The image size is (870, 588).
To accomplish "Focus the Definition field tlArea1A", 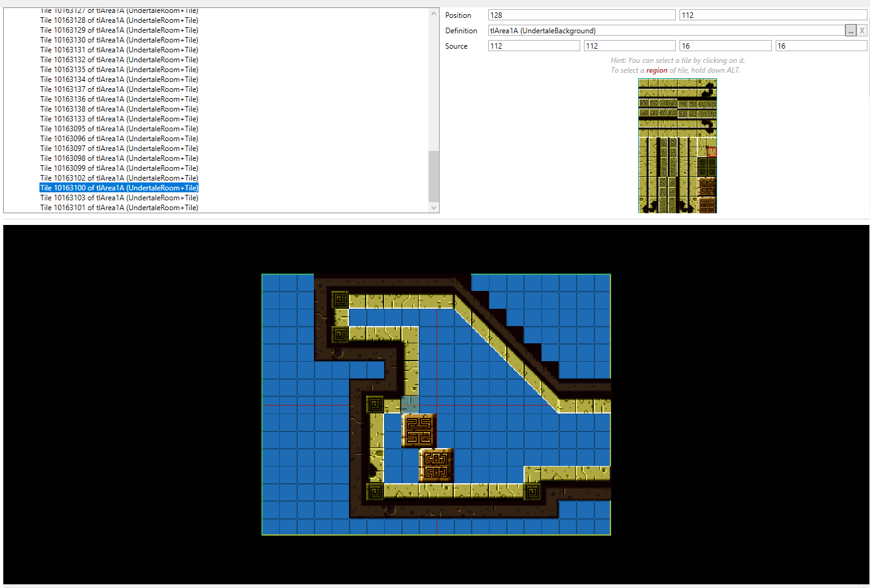I will pyautogui.click(x=666, y=31).
